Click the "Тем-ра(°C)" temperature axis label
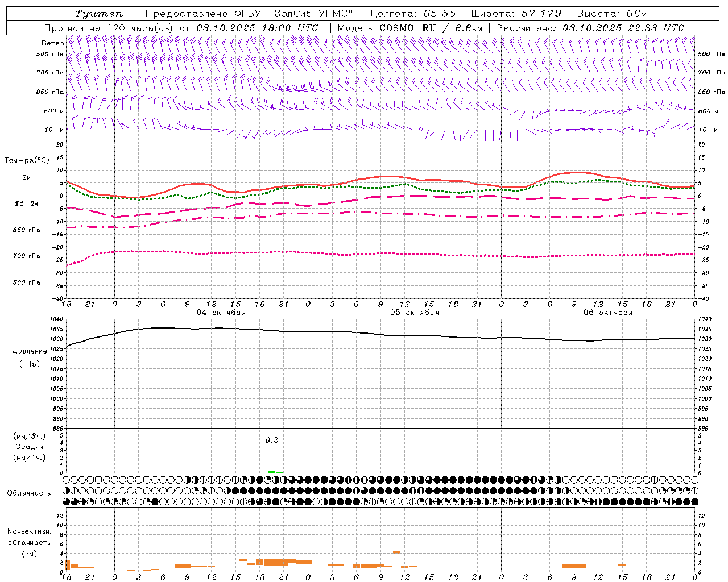The image size is (728, 582). (x=27, y=161)
